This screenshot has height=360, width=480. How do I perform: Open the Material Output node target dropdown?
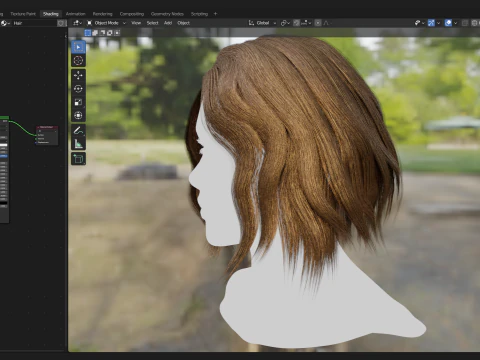click(x=47, y=131)
